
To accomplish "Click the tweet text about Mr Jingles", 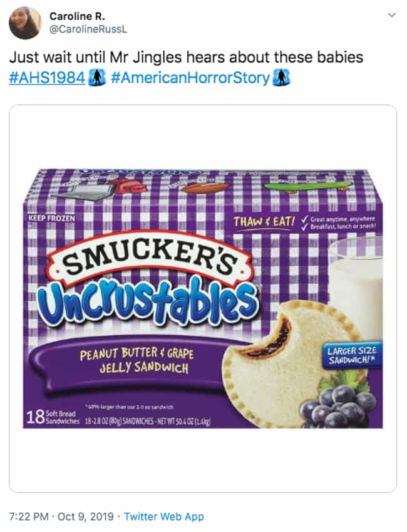I will click(x=186, y=57).
